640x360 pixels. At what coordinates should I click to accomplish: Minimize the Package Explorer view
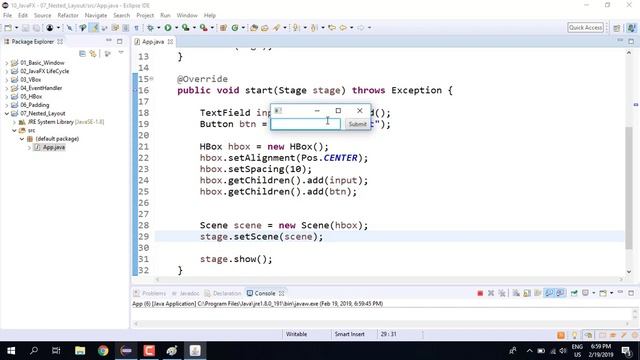109,41
